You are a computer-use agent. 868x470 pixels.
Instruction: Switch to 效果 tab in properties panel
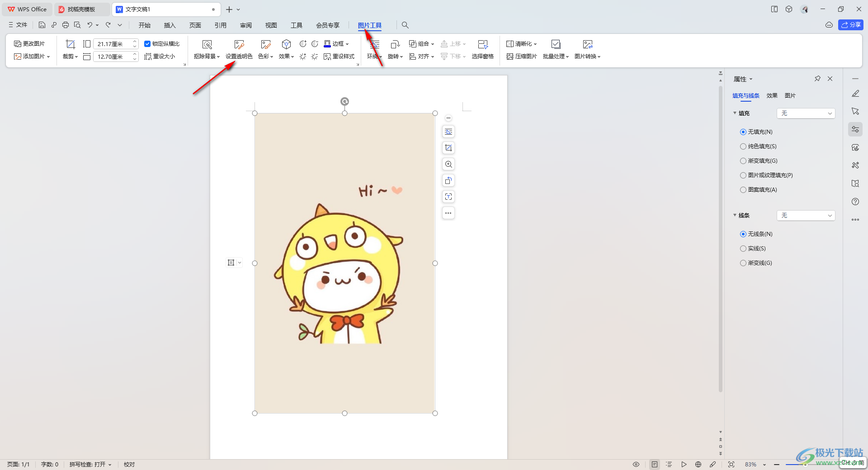[772, 96]
